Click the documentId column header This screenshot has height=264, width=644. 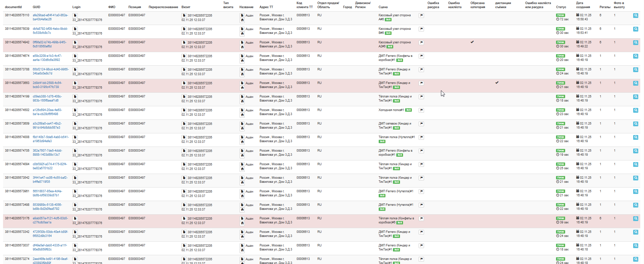tap(13, 7)
